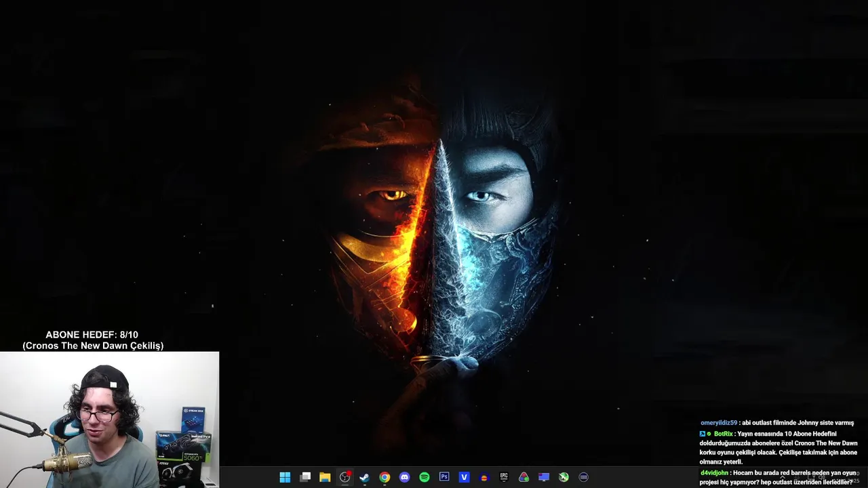Launch File Explorer from the taskbar
This screenshot has width=868, height=488.
point(325,477)
